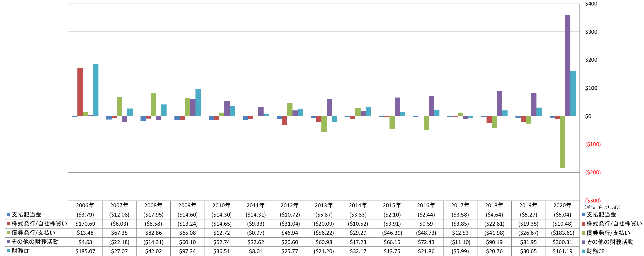Image resolution: width=644 pixels, height=256 pixels.
Task: Click the blue 支払配当金 legend swatch on the left
Action: (x=8, y=214)
